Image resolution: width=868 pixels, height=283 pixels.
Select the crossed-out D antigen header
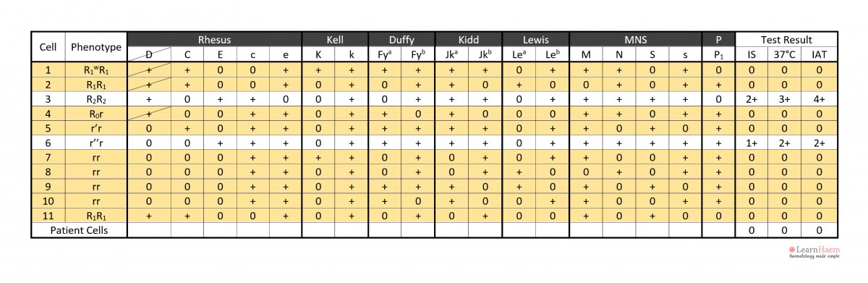tap(149, 54)
